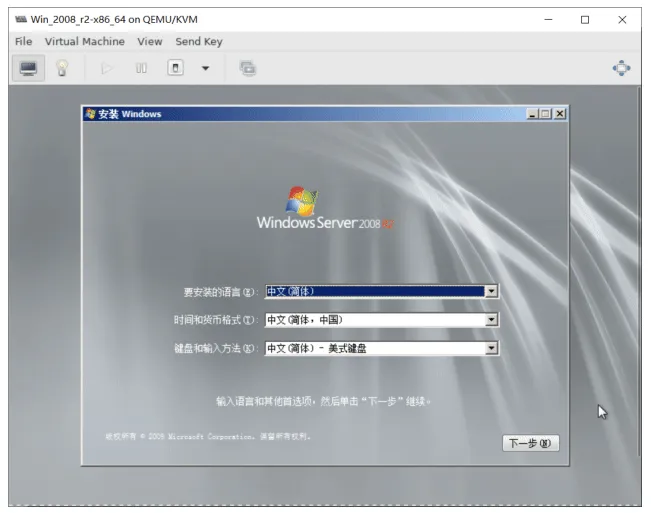Click the QEMU/KVM window title icon

click(21, 20)
